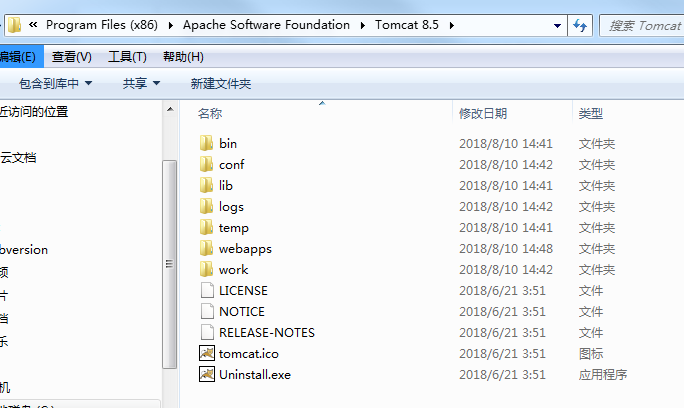The image size is (684, 408).
Task: Click the logs folder name
Action: click(231, 207)
